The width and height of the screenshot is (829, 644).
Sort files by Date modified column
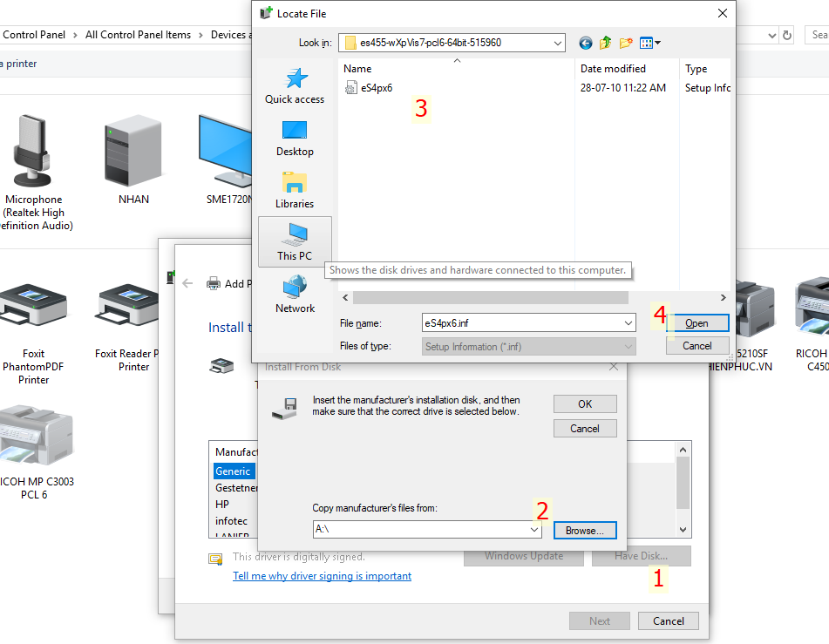[613, 69]
